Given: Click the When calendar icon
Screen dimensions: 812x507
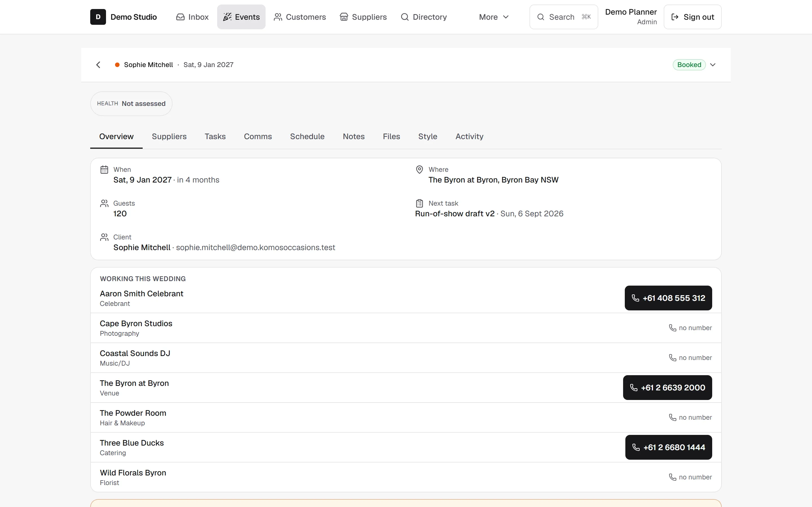Looking at the screenshot, I should [104, 170].
